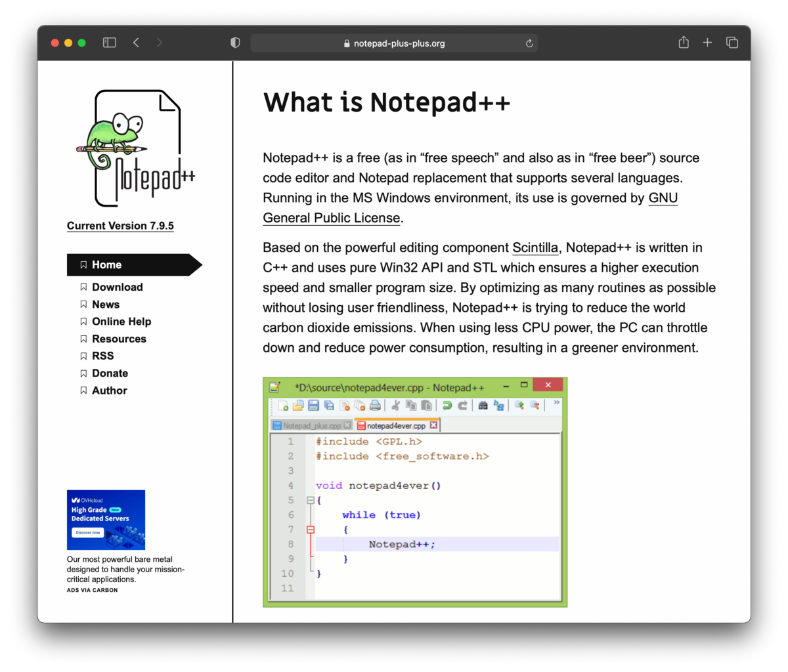This screenshot has height=672, width=788.
Task: Reload the page with the refresh icon
Action: click(x=529, y=43)
